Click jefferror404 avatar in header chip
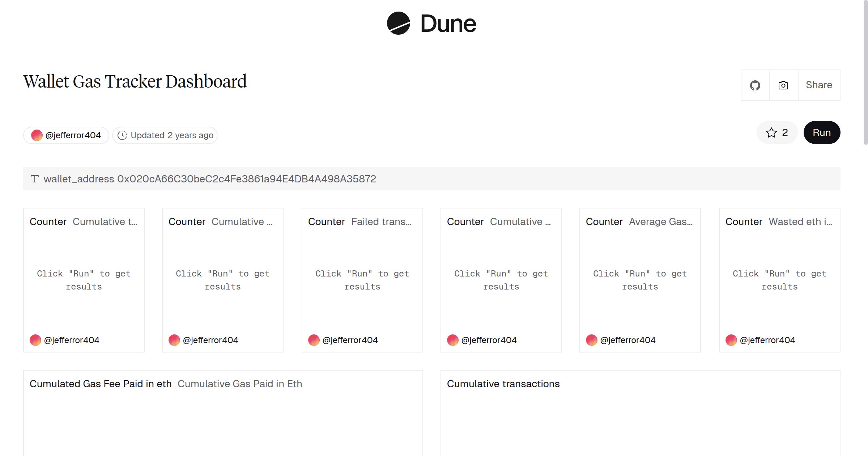 pyautogui.click(x=37, y=135)
